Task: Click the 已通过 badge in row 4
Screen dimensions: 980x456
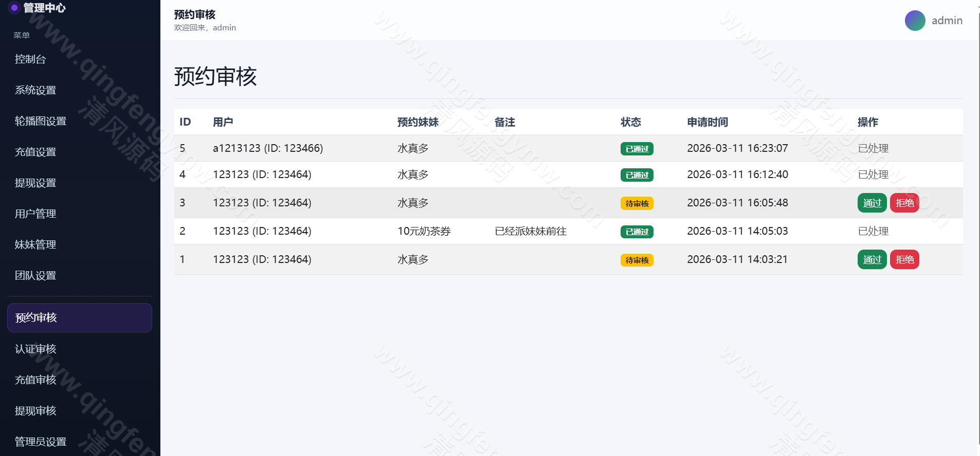Action: click(637, 175)
